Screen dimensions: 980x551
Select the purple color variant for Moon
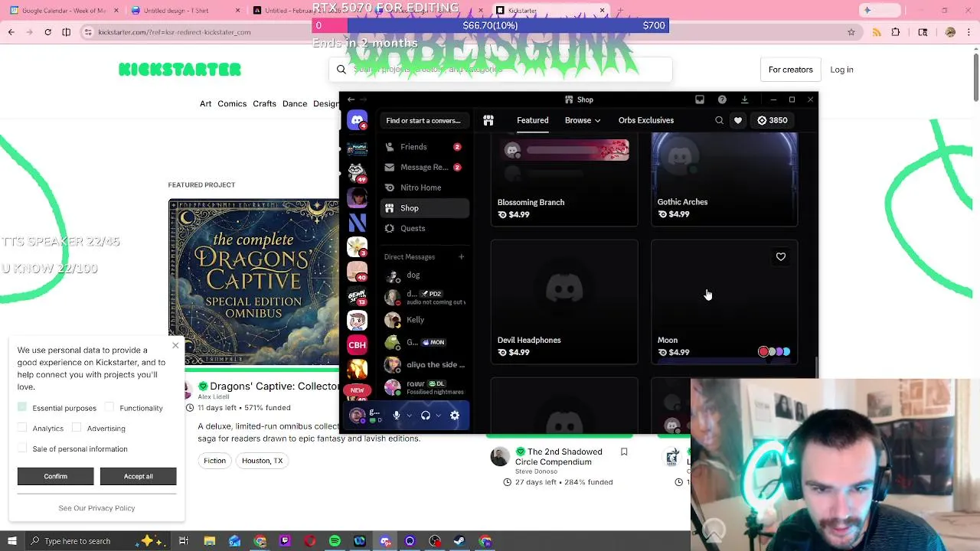click(x=779, y=352)
